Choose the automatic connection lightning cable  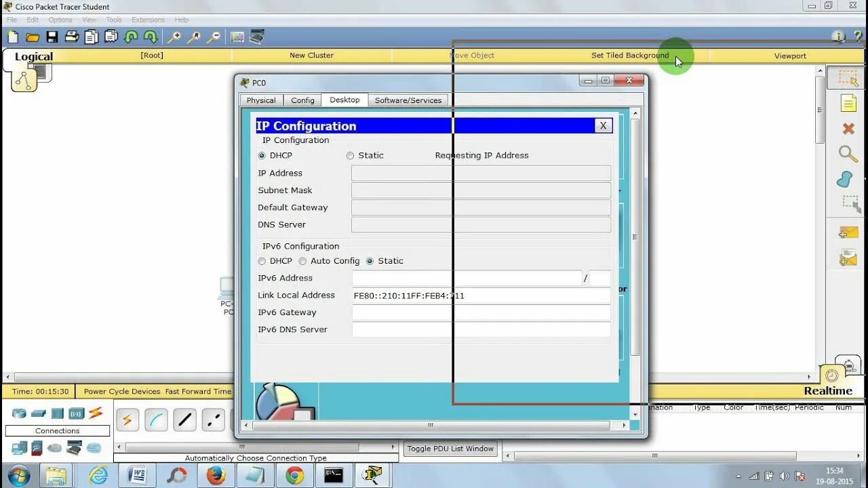(127, 420)
